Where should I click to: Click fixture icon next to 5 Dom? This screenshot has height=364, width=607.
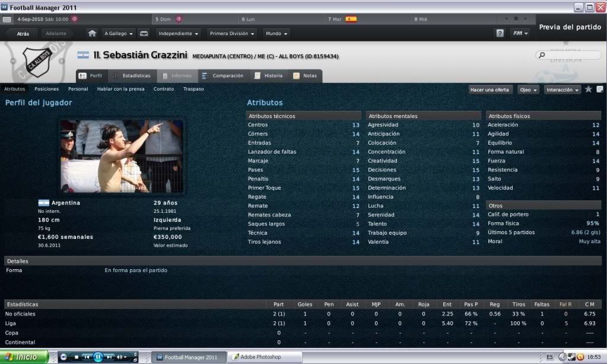click(x=179, y=19)
